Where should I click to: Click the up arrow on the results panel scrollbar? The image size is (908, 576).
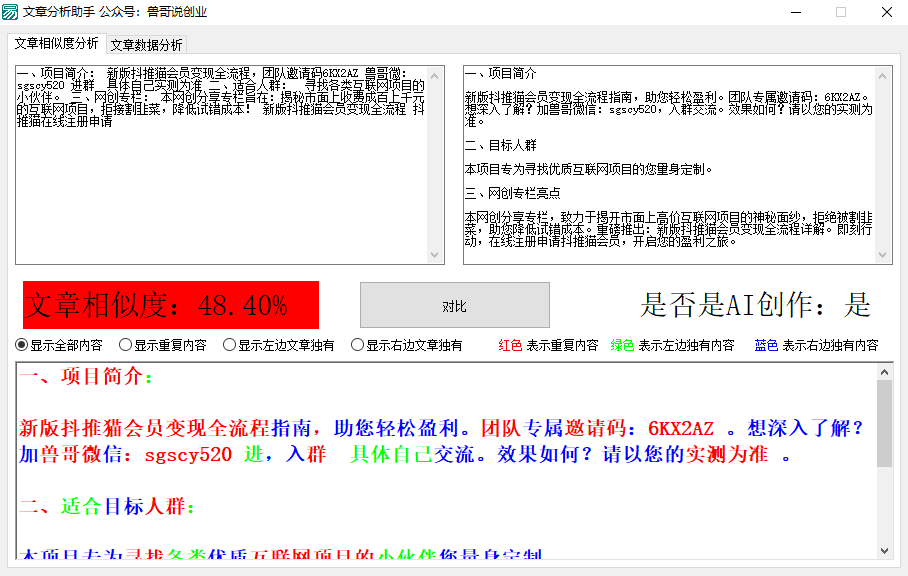pyautogui.click(x=884, y=370)
